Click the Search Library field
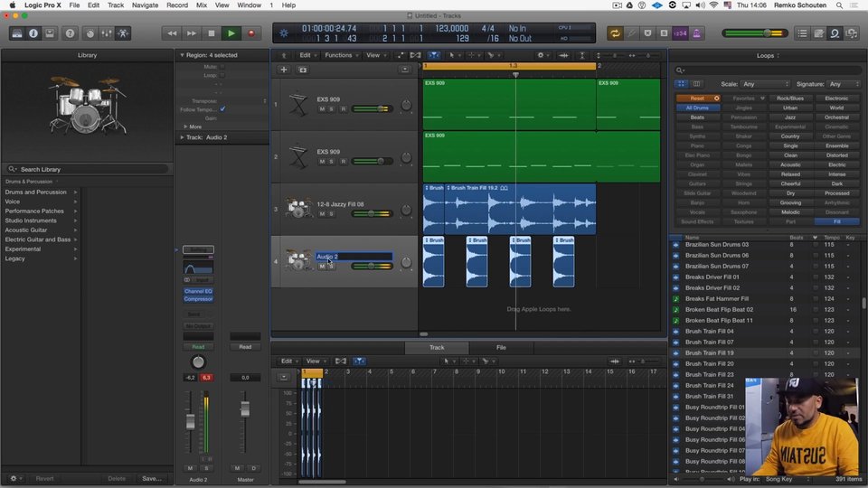 (88, 169)
